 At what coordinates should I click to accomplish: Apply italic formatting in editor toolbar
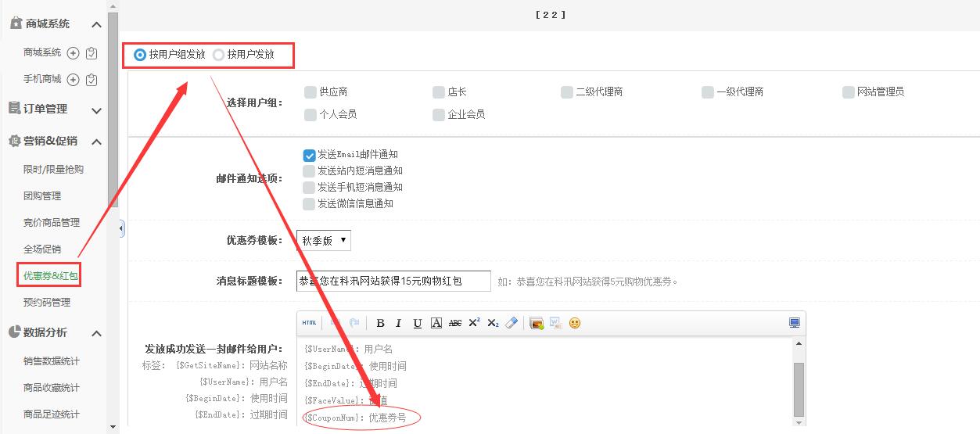(399, 323)
